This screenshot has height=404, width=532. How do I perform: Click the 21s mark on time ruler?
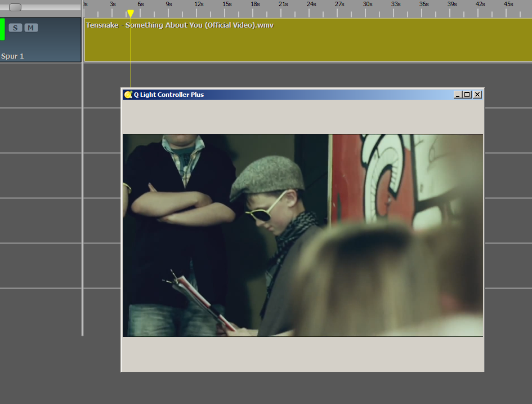click(283, 5)
